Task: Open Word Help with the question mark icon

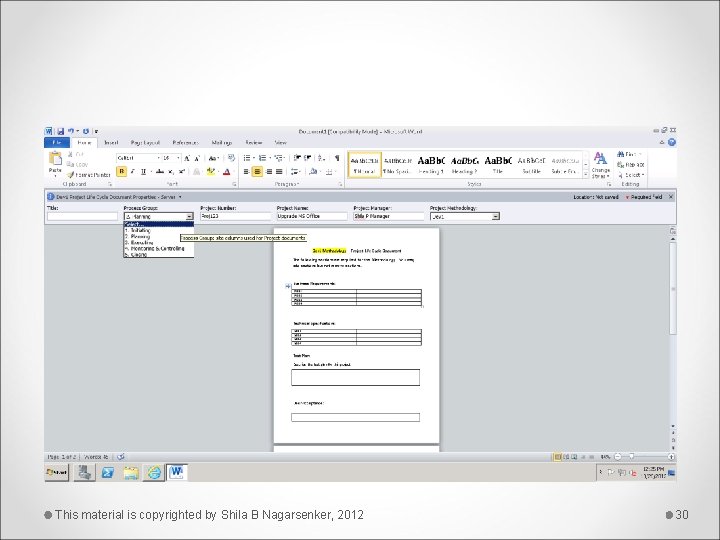Action: point(671,142)
